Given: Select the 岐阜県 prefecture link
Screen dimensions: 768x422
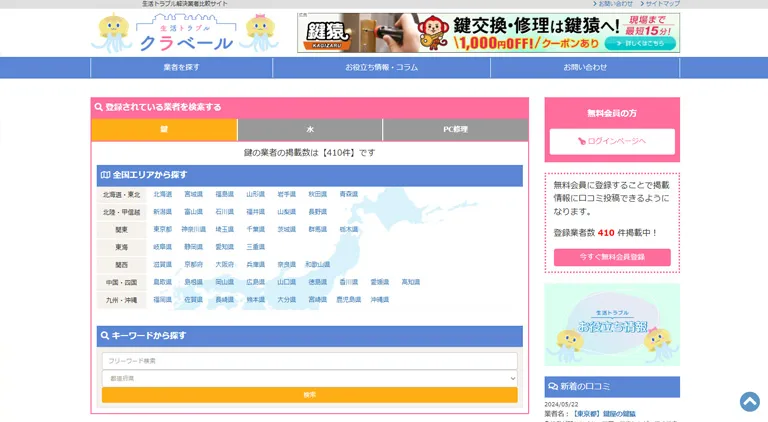Looking at the screenshot, I should pyautogui.click(x=163, y=247).
